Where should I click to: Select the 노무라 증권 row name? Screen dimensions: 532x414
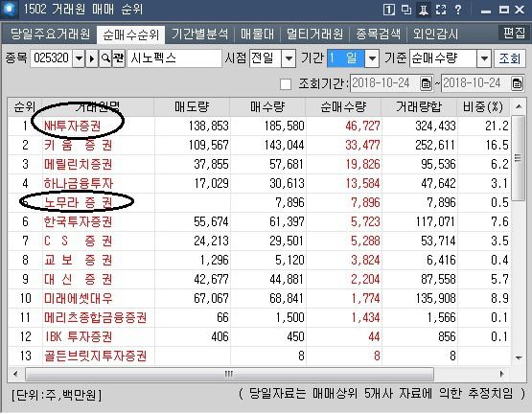[78, 202]
